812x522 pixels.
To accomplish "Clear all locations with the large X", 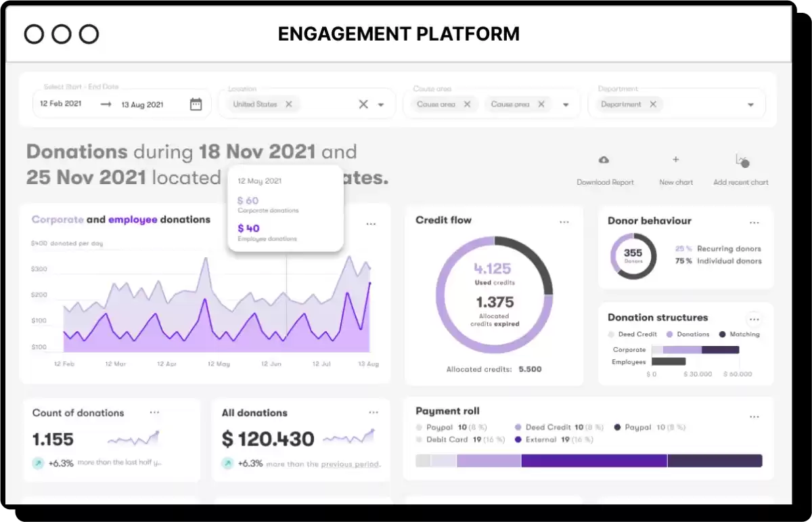I will [x=363, y=104].
